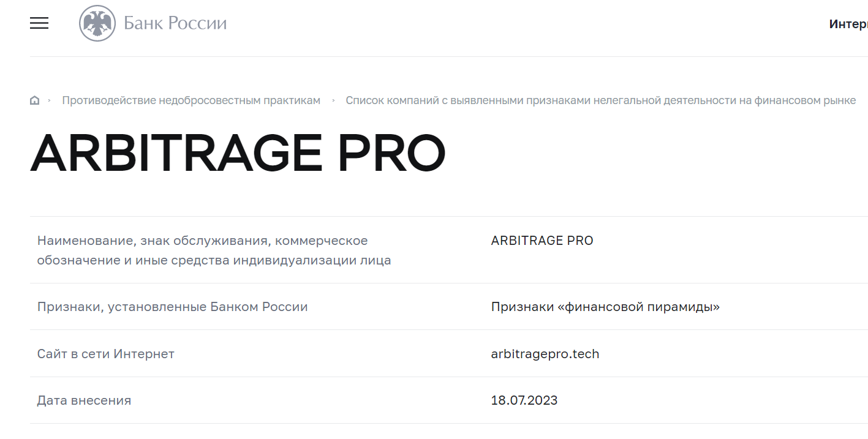The width and height of the screenshot is (868, 439).
Task: Go to the Банк России homepage text logo
Action: pos(175,23)
